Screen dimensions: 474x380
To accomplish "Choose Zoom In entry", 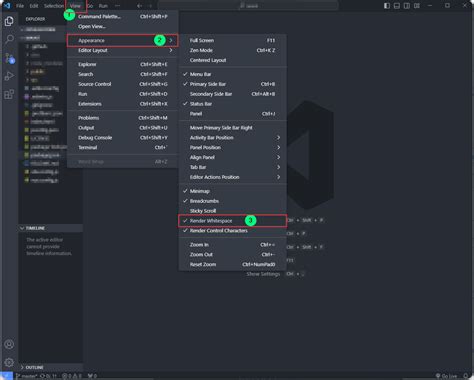I will [x=232, y=245].
